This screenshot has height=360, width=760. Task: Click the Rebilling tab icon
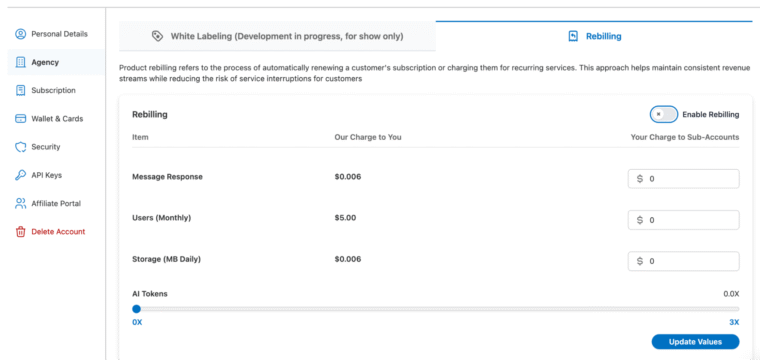(x=573, y=36)
